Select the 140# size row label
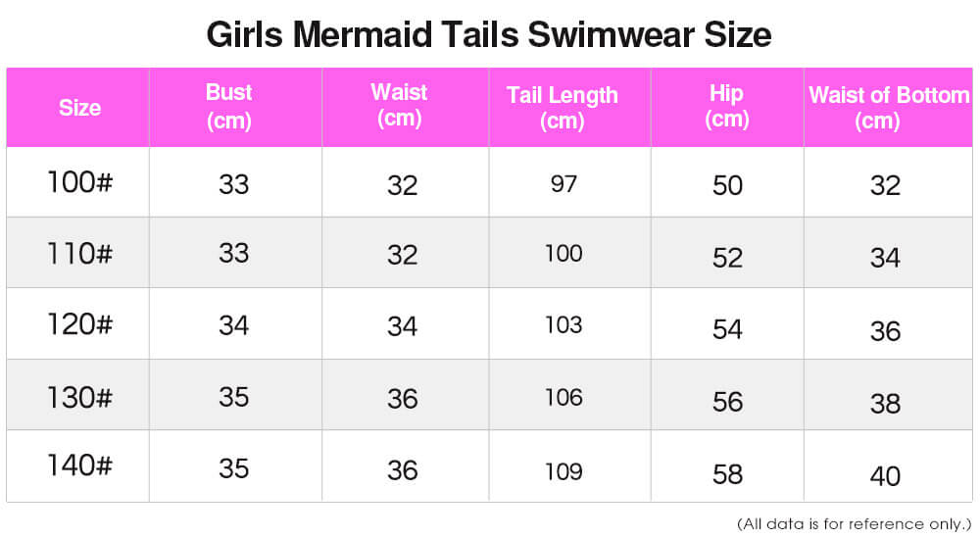 [79, 465]
